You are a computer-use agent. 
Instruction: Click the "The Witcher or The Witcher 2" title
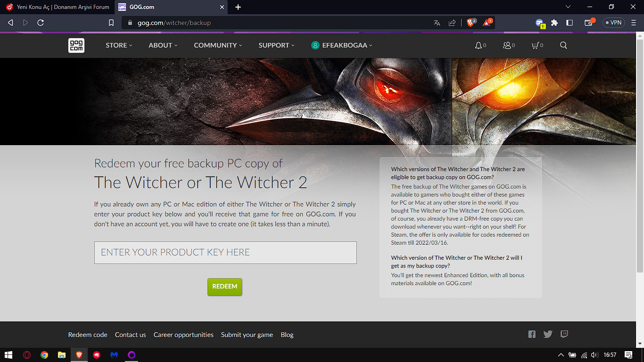[200, 182]
